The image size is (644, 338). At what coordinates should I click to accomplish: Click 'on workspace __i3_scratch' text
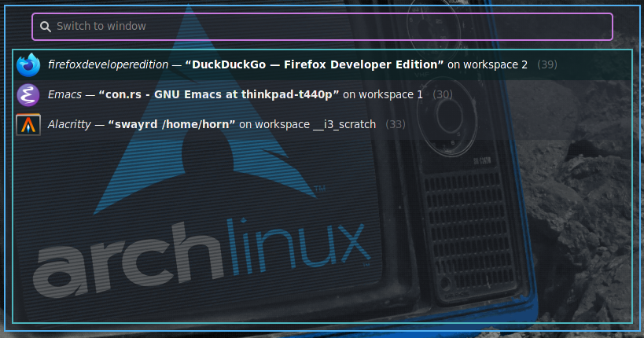tap(307, 125)
